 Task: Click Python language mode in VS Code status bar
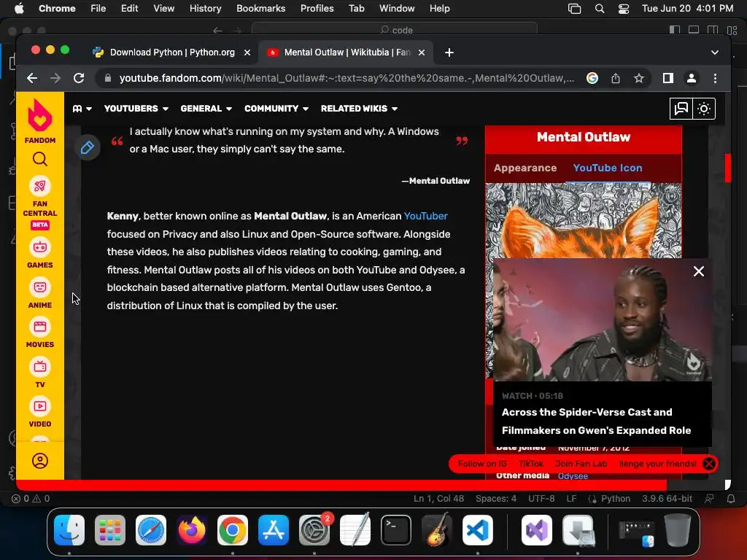pos(616,499)
